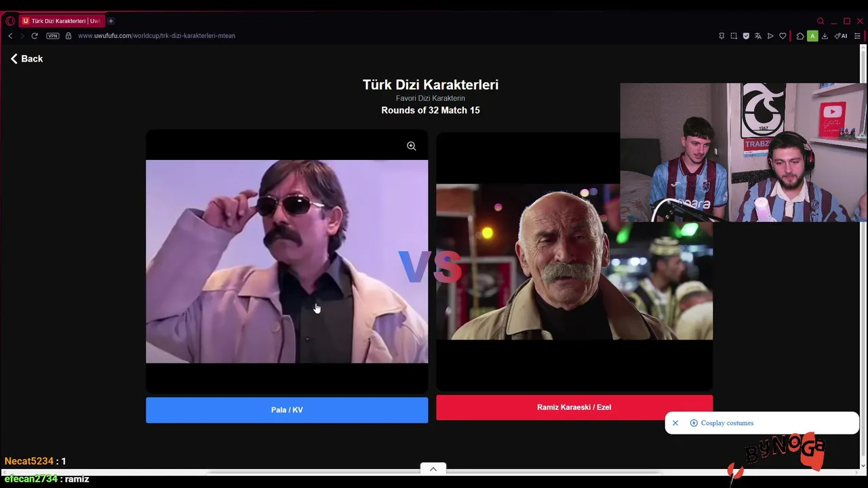Viewport: 868px width, 488px height.
Task: Add page to bookmarks with heart
Action: click(783, 36)
